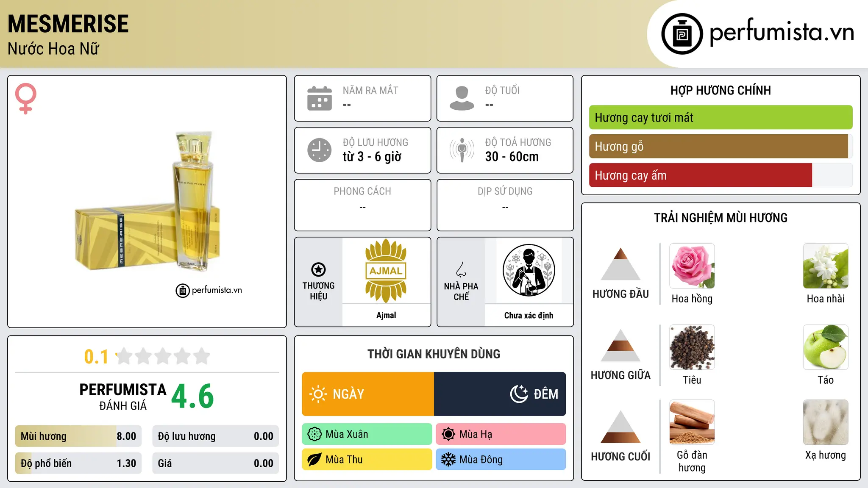This screenshot has width=868, height=488.
Task: Click the Hương Cuối pyramid icon
Action: 620,427
